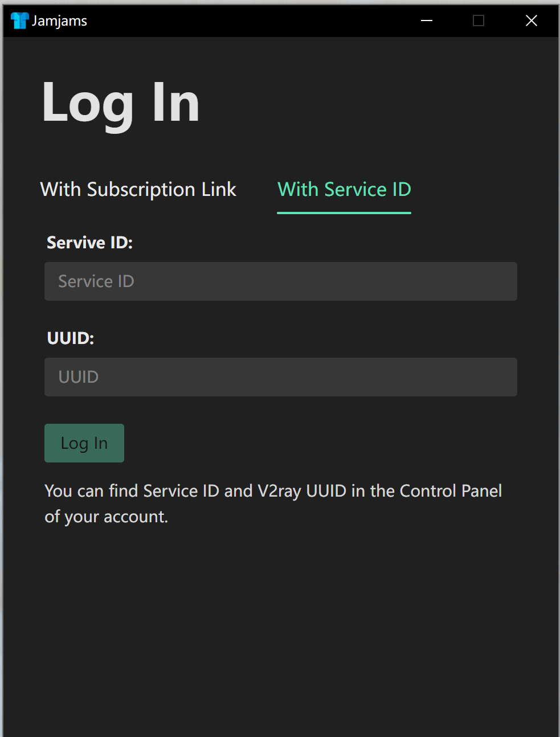
Task: Focus the Service ID input field
Action: [280, 281]
